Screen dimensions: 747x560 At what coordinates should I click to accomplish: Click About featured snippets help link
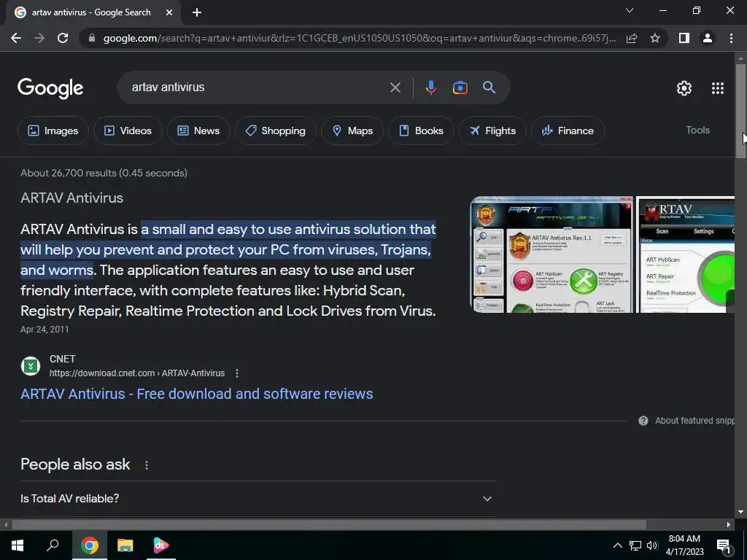686,421
